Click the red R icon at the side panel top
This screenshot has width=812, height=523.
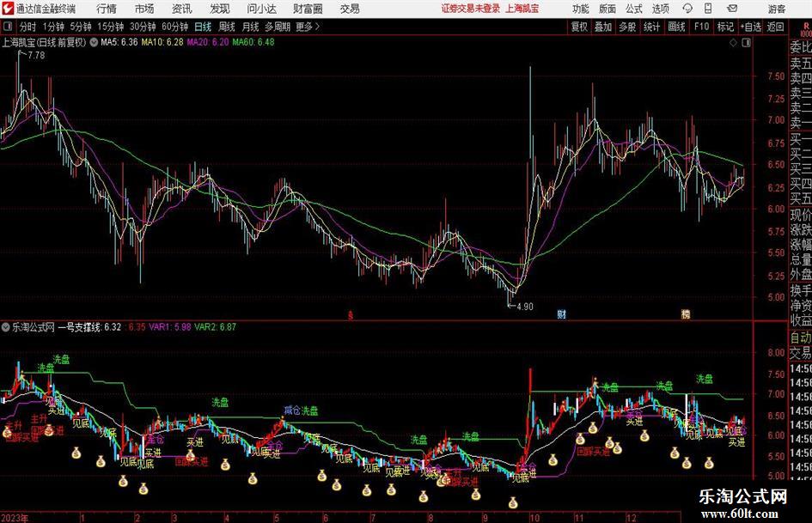tap(806, 27)
